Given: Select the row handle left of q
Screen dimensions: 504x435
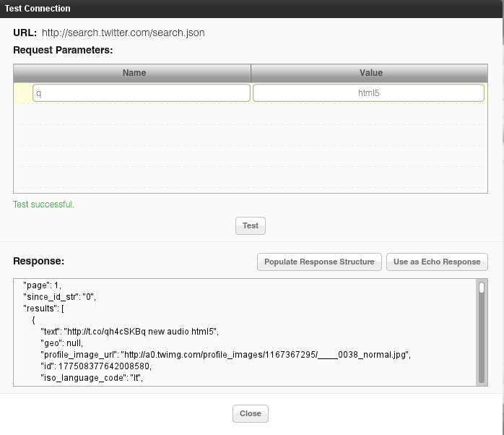Looking at the screenshot, I should [24, 93].
